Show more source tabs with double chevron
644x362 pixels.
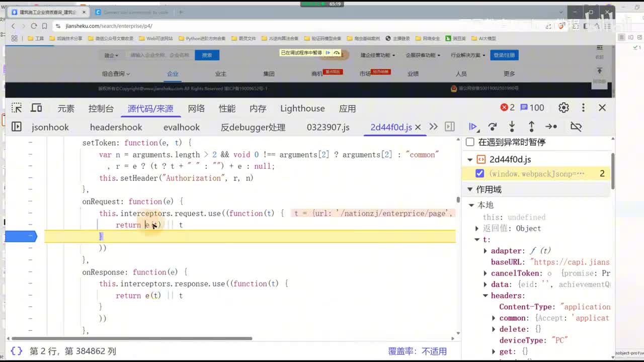click(x=433, y=127)
